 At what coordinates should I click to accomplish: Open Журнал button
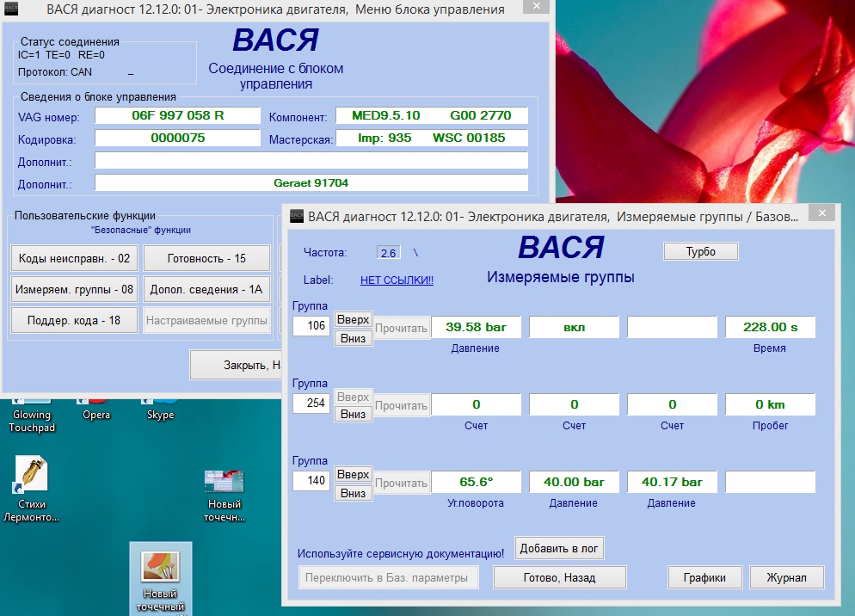tap(786, 578)
